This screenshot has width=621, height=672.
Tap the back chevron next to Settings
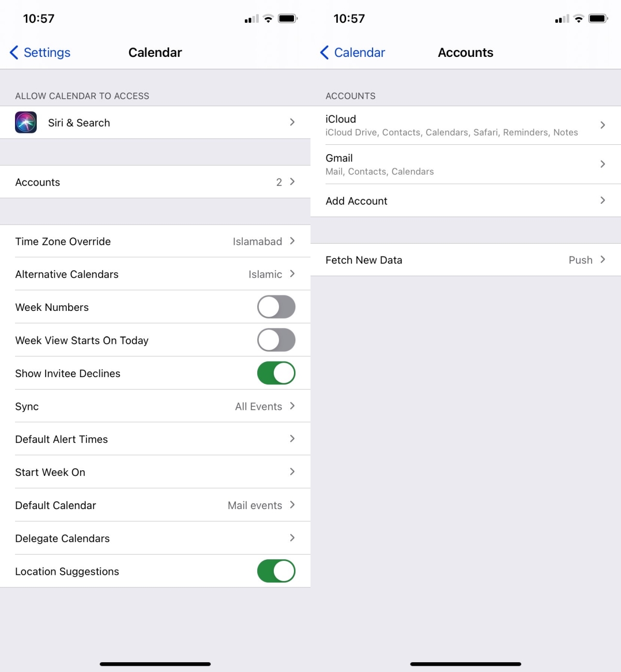click(14, 52)
